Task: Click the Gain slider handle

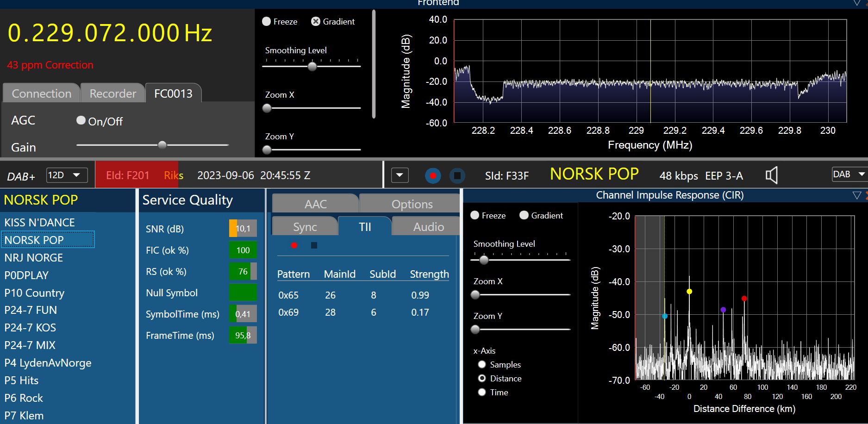Action: click(x=162, y=145)
